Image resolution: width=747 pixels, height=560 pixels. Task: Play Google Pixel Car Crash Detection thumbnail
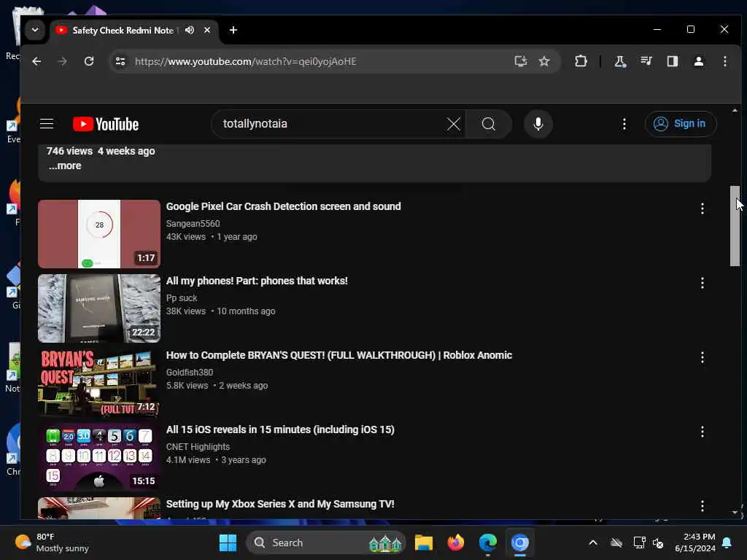[99, 234]
